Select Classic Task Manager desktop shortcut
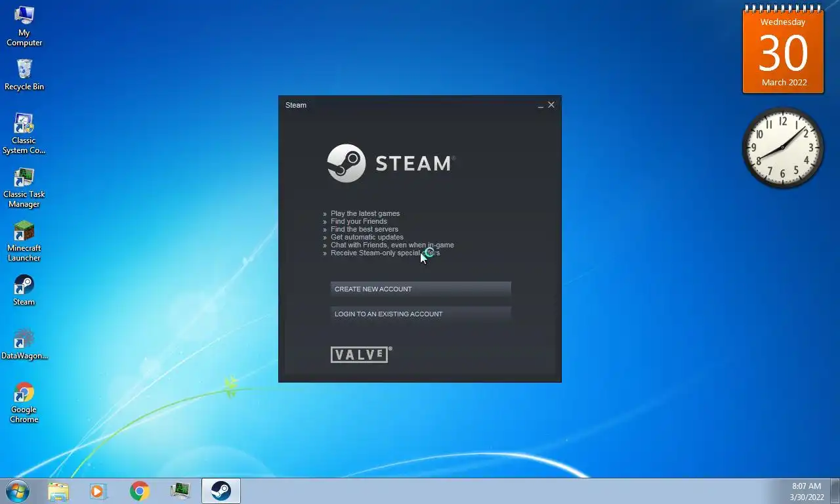840x504 pixels. 24,188
